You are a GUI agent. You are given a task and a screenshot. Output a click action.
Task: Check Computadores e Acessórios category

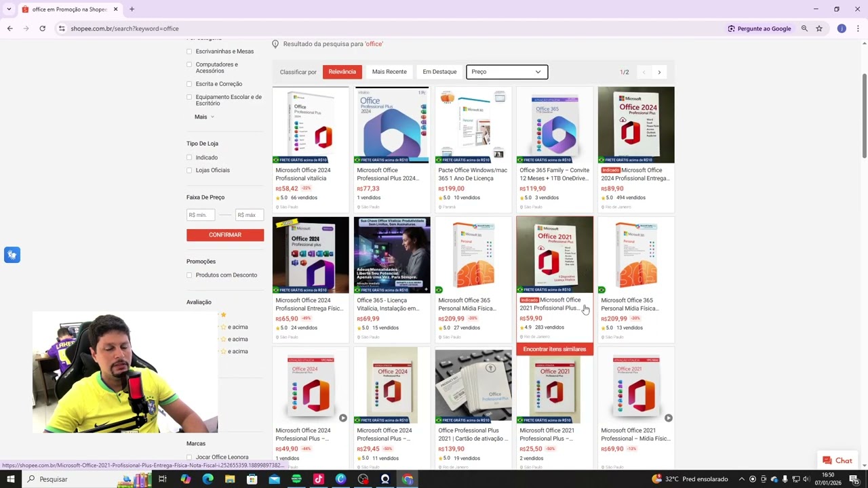[189, 64]
